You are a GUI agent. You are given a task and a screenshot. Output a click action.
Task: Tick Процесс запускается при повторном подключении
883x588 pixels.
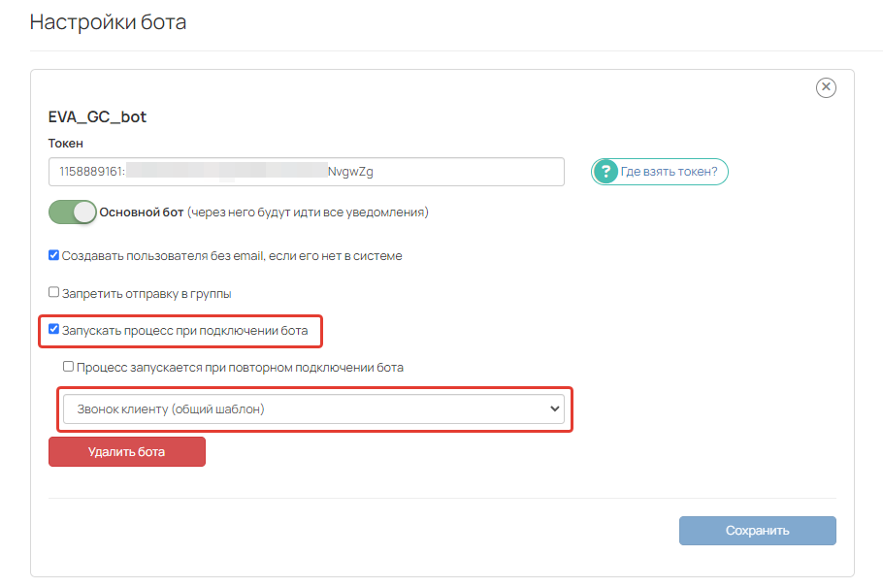[68, 367]
